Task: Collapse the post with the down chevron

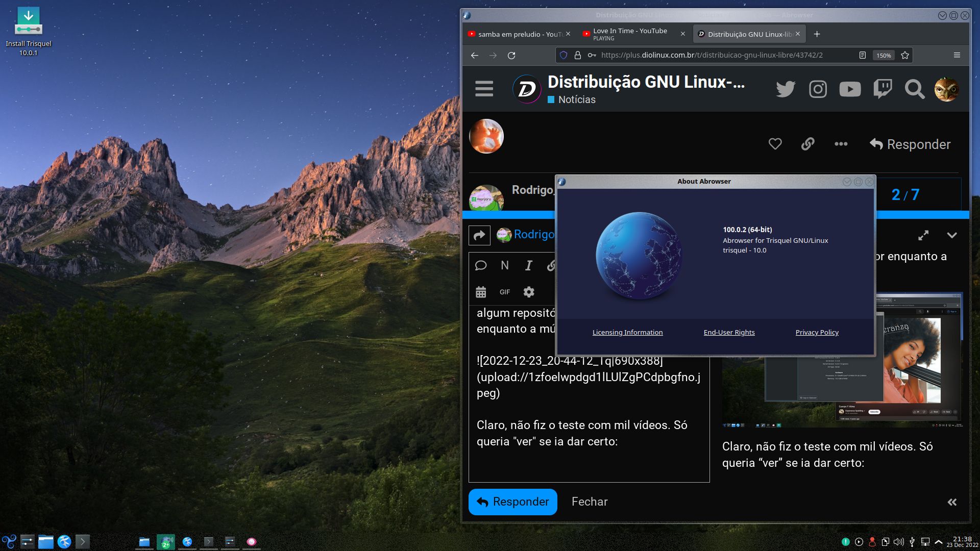Action: (952, 235)
